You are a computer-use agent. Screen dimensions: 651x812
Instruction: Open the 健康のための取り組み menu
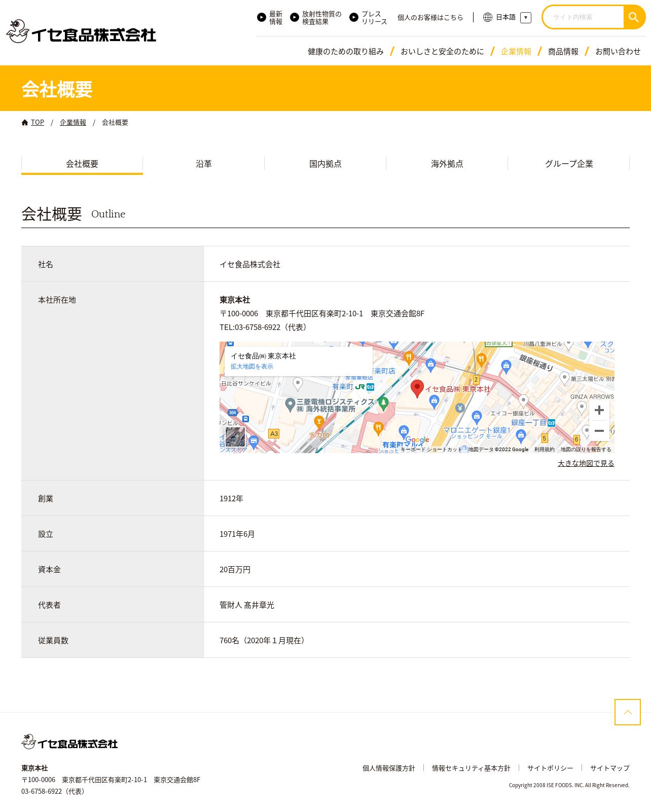[x=346, y=52]
